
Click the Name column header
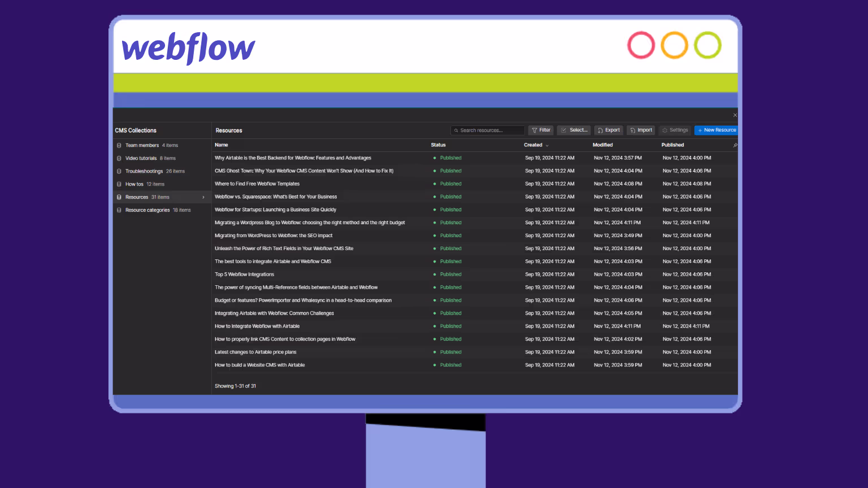click(x=222, y=145)
